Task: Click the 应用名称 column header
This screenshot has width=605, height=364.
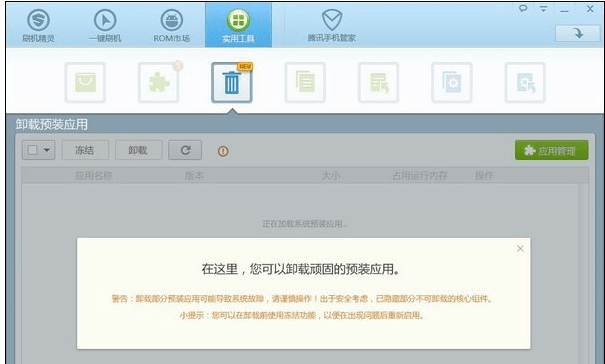Action: [94, 176]
